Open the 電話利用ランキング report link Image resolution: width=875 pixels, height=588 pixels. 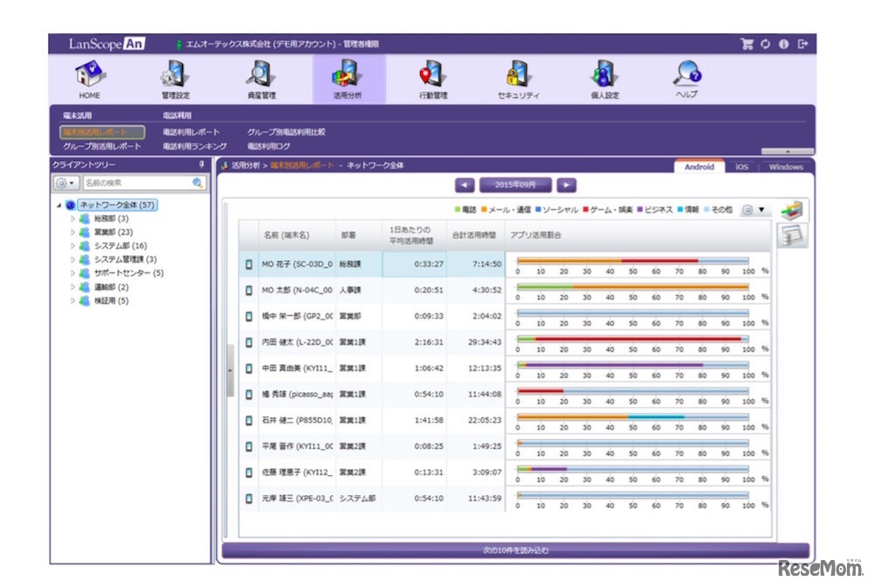[194, 146]
